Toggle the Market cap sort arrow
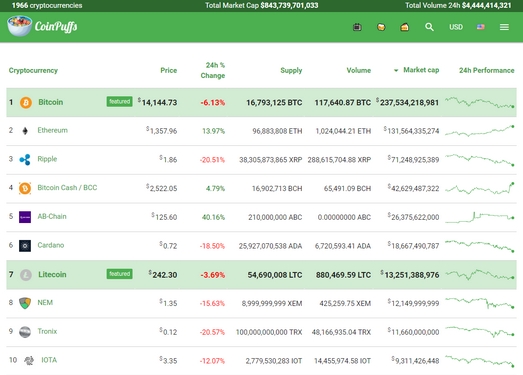The width and height of the screenshot is (523, 375). click(x=396, y=70)
